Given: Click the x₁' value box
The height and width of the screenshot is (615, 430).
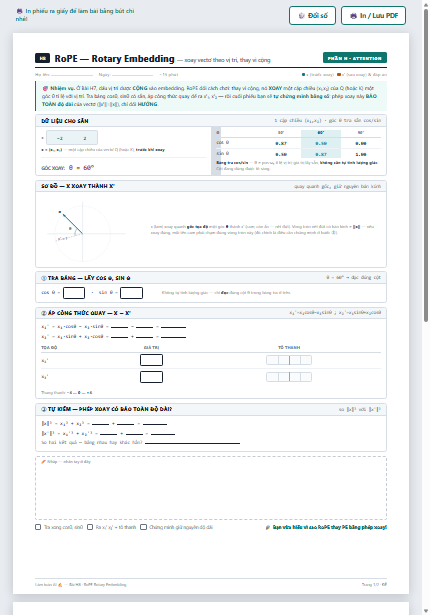Looking at the screenshot, I should pos(151,360).
